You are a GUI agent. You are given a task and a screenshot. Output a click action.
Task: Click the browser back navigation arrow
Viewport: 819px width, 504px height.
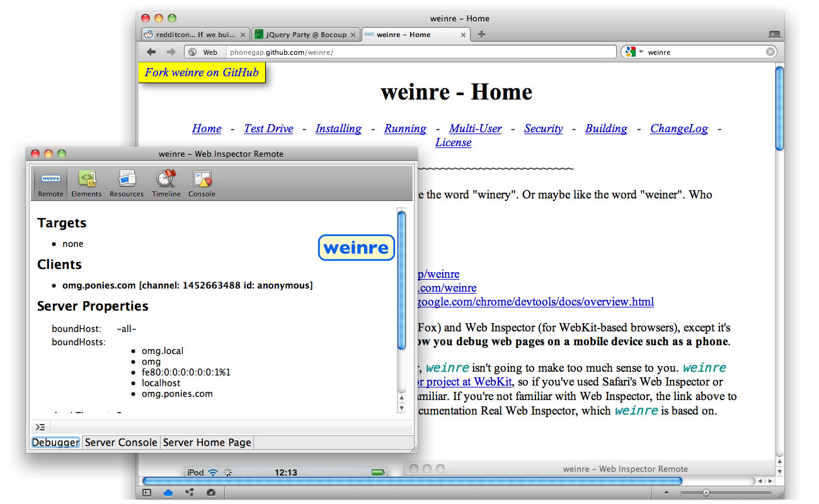[151, 52]
